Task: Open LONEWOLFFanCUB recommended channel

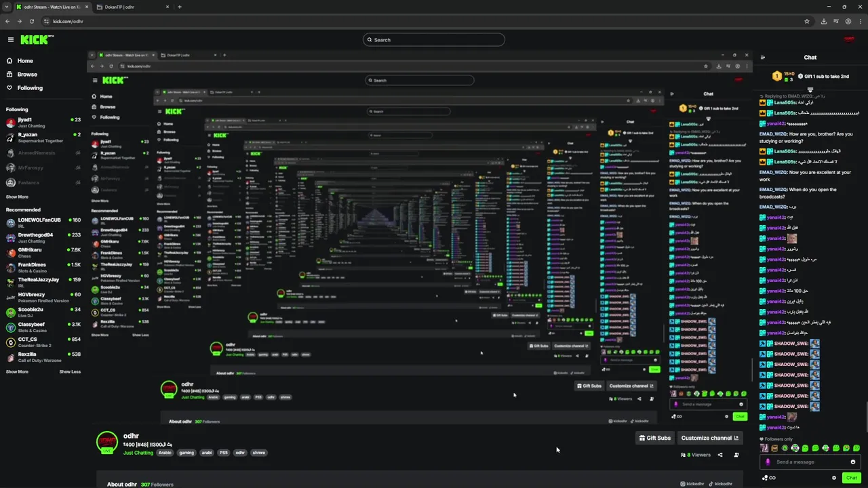Action: click(43, 222)
